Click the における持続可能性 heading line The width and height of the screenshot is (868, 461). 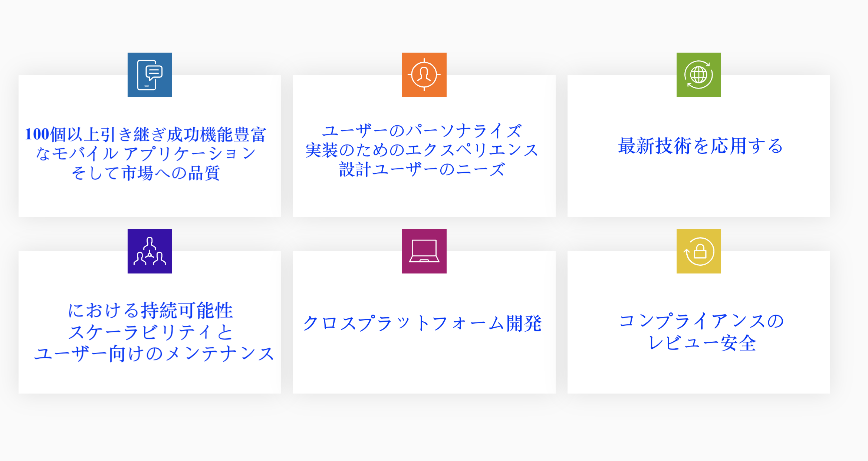tap(150, 310)
